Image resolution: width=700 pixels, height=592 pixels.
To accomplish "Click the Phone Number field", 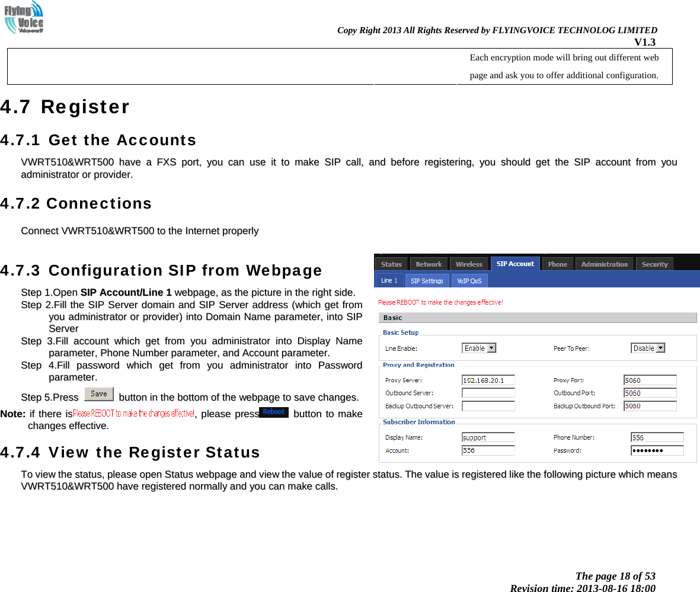I will [657, 437].
